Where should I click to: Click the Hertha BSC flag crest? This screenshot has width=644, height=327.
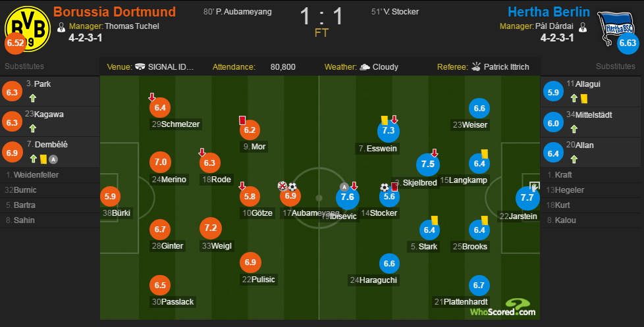(x=616, y=28)
